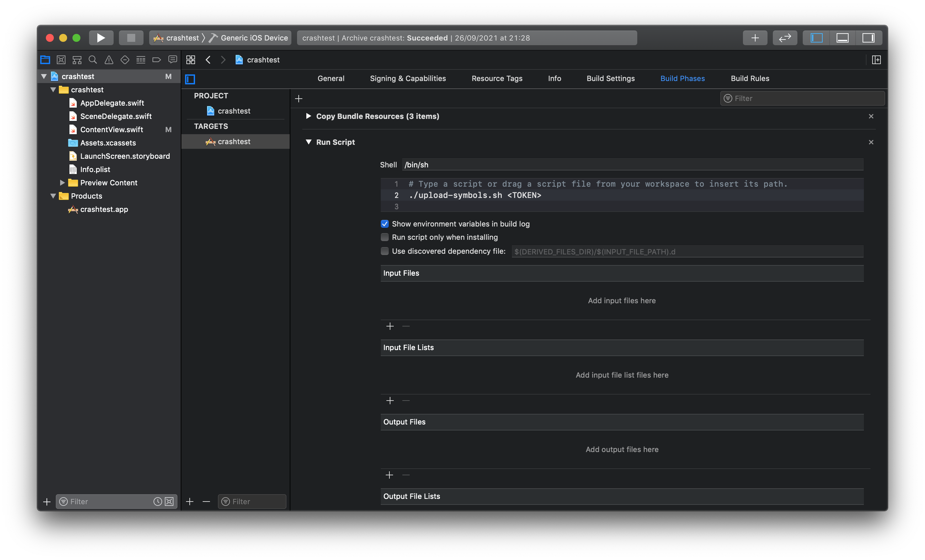Add an input file list
925x560 pixels.
point(390,401)
